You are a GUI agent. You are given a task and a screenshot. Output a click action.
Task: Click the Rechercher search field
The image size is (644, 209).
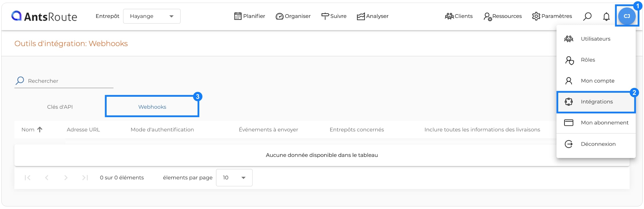pyautogui.click(x=64, y=81)
